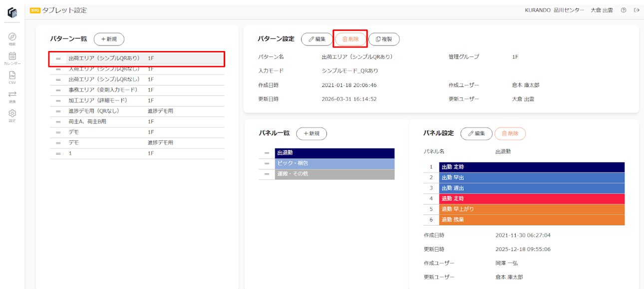Select pattern 進捗デモ用(QRなし)
Viewport: 644px width, 289px height.
coord(137,111)
